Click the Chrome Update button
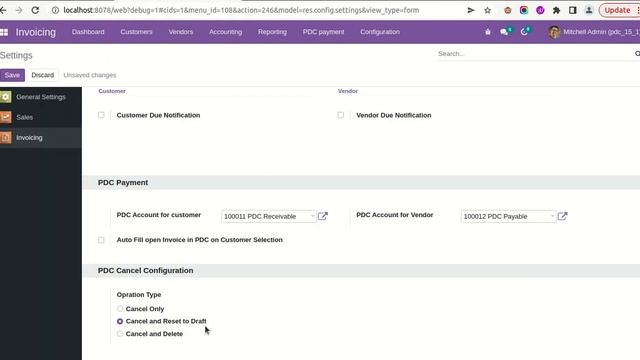The image size is (640, 360). point(620,10)
